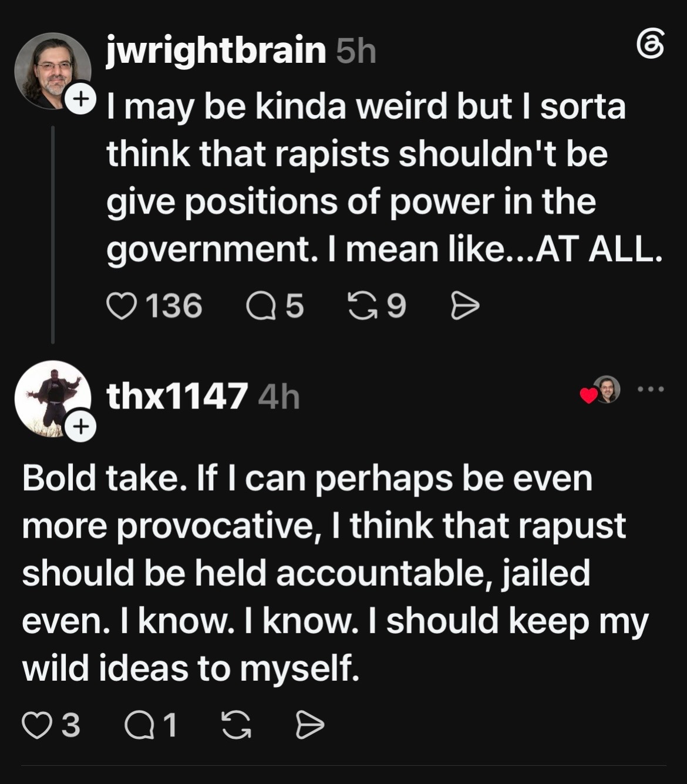The image size is (687, 784).
Task: Like jwrightbrain's post with the heart icon
Action: (x=121, y=306)
